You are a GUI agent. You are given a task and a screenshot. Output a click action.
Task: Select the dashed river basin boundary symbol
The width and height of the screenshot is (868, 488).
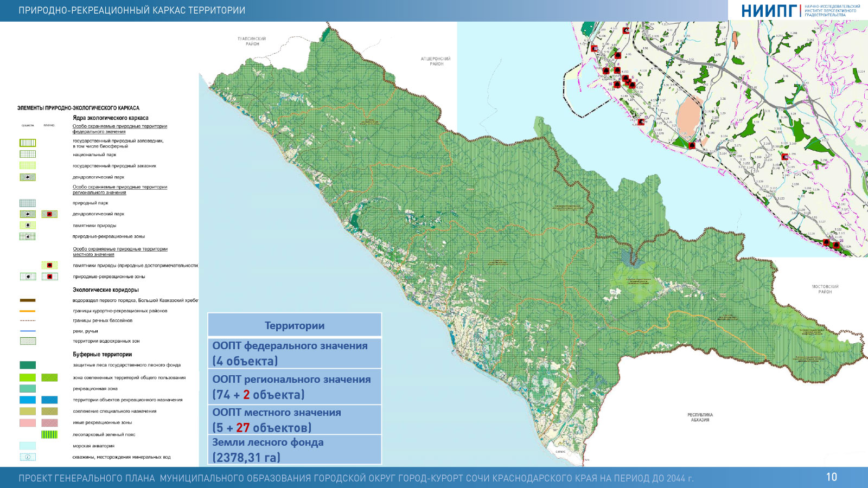[28, 320]
